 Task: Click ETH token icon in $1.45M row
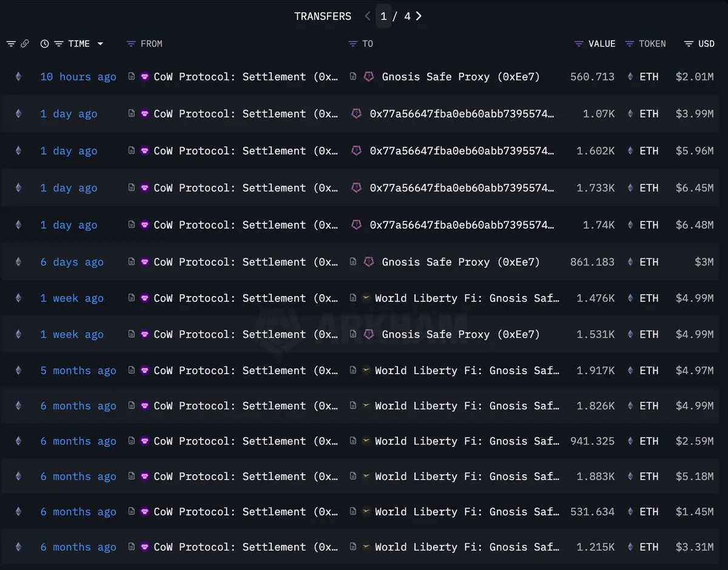click(630, 511)
